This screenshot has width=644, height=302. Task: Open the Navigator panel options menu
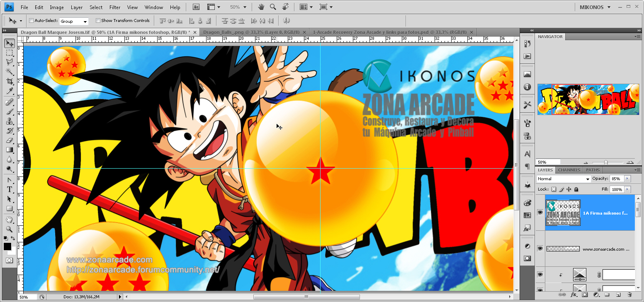(x=638, y=36)
